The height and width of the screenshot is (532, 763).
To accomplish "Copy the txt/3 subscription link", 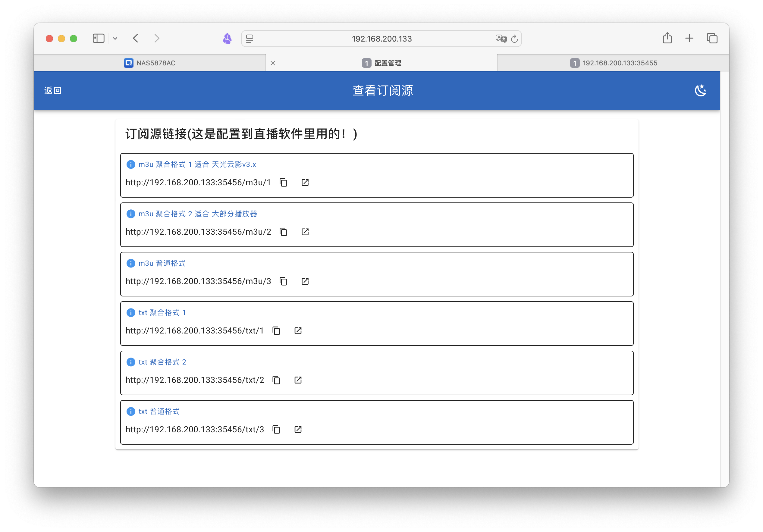I will pos(276,429).
